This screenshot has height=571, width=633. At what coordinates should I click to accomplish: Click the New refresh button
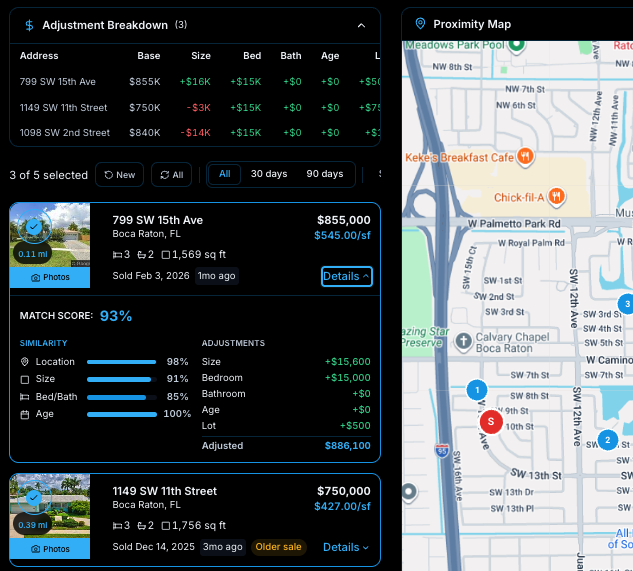pos(120,175)
